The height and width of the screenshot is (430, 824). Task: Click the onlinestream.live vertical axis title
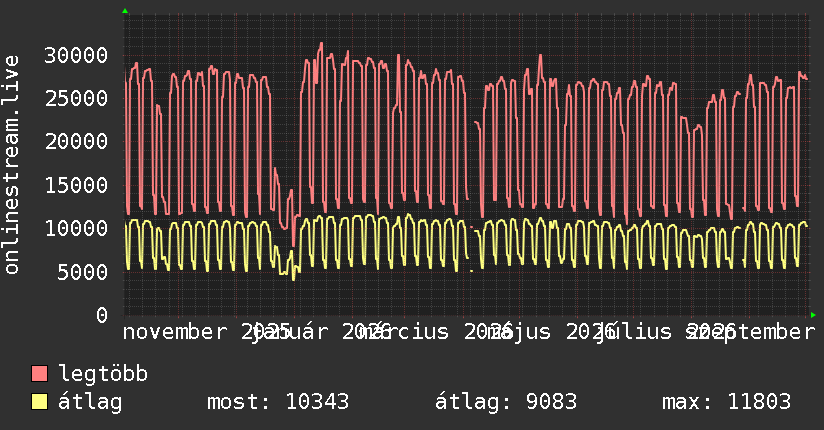click(12, 165)
